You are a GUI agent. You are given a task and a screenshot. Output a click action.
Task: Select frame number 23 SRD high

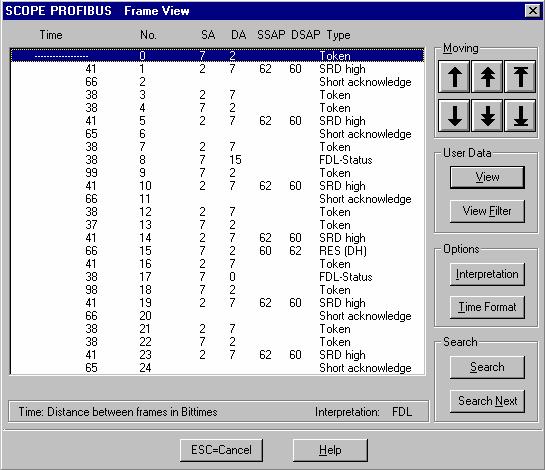pos(217,355)
